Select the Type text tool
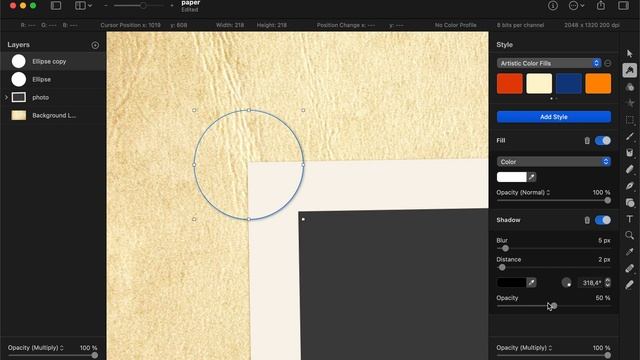 (629, 219)
